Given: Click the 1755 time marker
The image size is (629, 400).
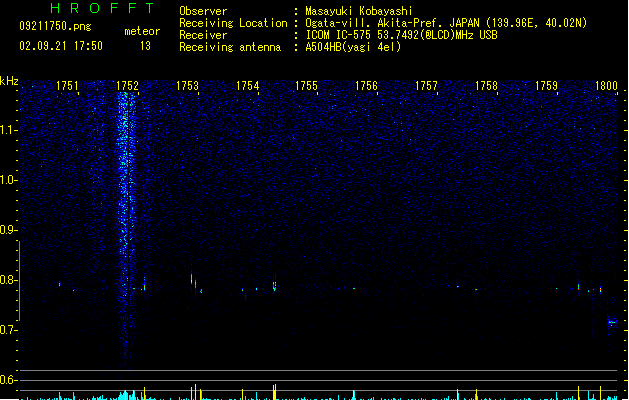Looking at the screenshot, I should (306, 86).
